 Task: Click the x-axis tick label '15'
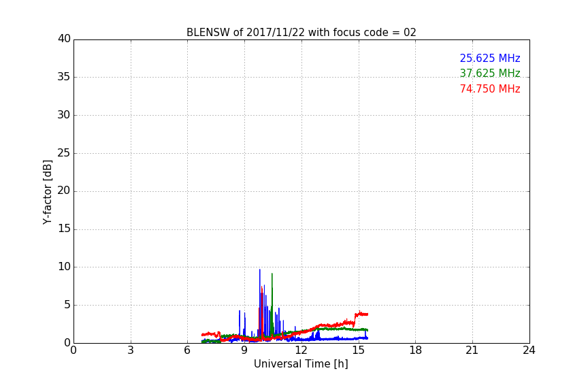pyautogui.click(x=359, y=350)
